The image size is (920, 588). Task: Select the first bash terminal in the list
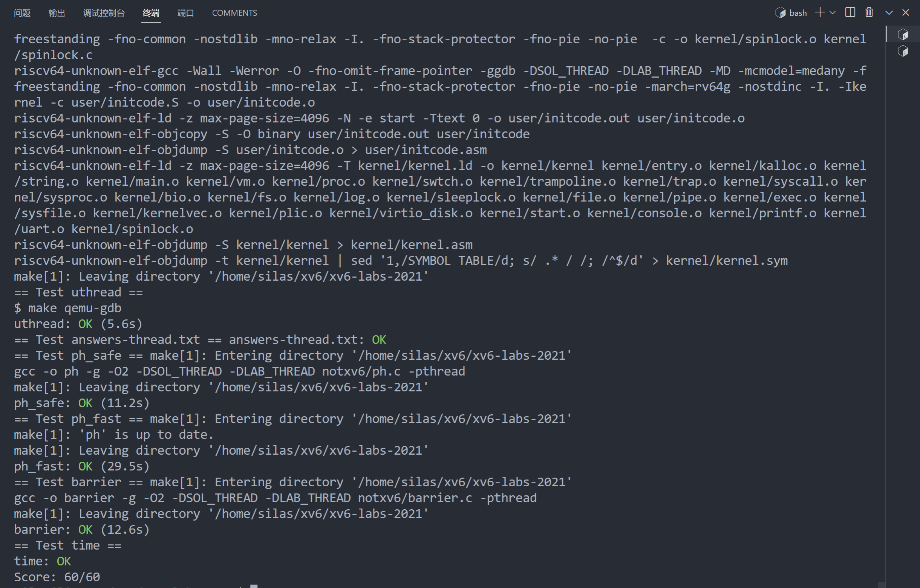coord(903,35)
